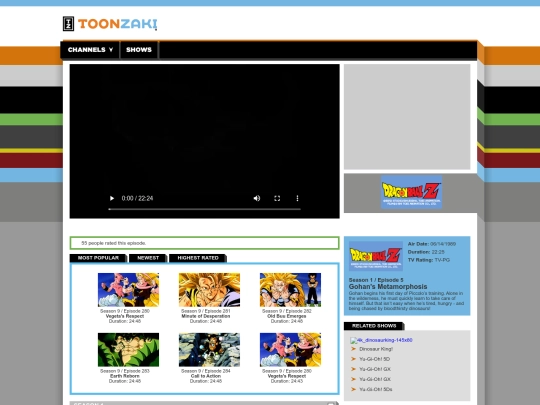The height and width of the screenshot is (405, 540).
Task: Play the video
Action: pos(112,198)
